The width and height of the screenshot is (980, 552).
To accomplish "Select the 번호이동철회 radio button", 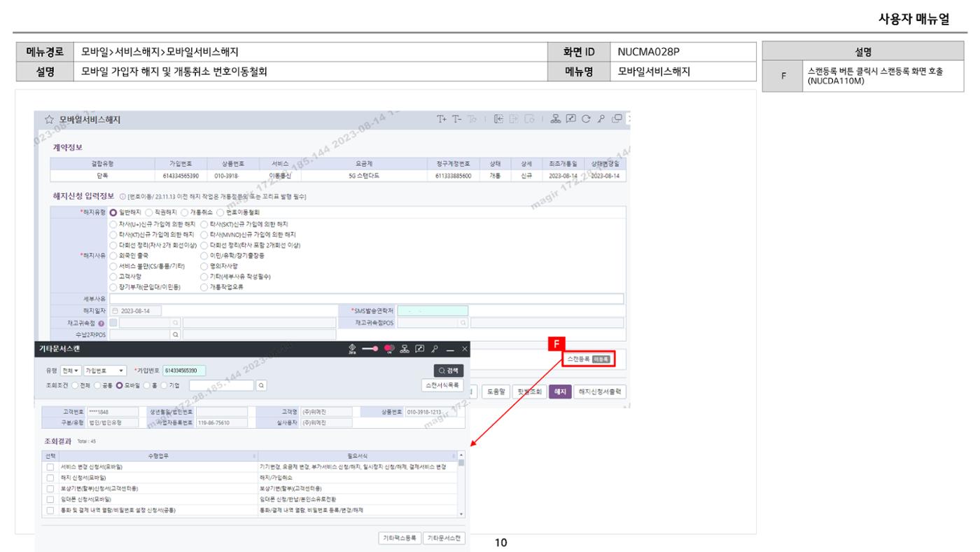I will coord(220,212).
